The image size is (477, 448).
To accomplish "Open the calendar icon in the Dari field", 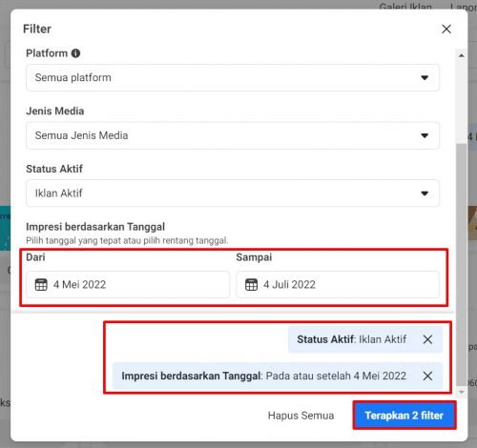I will click(x=41, y=284).
